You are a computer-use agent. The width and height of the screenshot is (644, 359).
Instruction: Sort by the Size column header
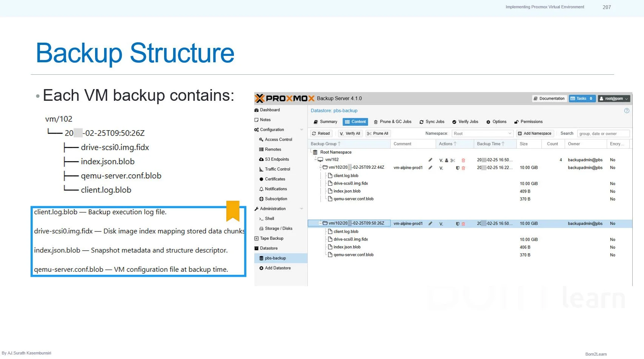(529, 144)
